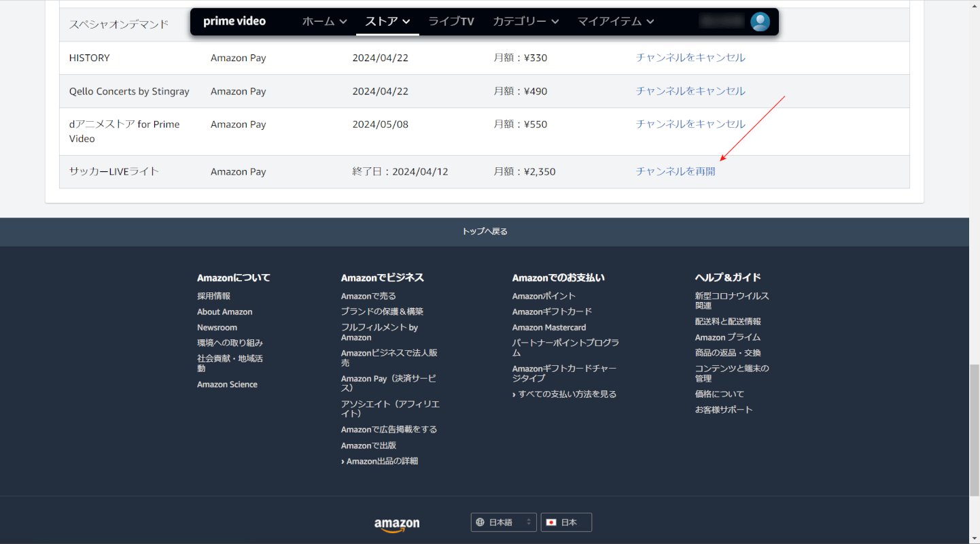Screen dimensions: 980x544
Task: Open Amazonで広告掲載をする link
Action: (389, 430)
